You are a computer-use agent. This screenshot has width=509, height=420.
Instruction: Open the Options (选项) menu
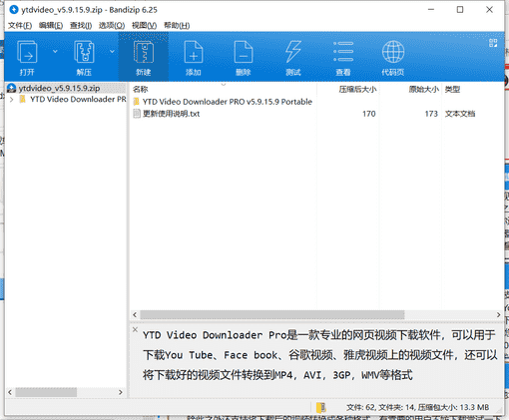tap(112, 25)
